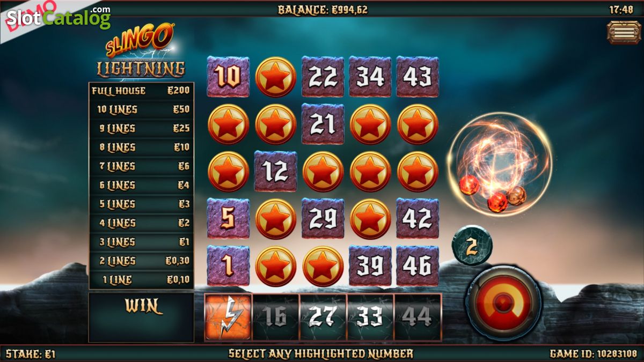Click the Full House paytable row
The image size is (644, 362).
click(141, 91)
